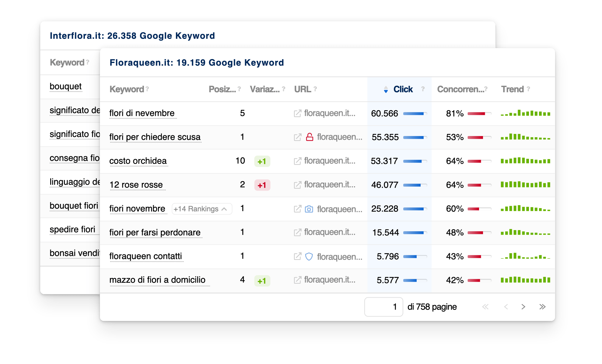Click help question mark next to Trend
This screenshot has height=364, width=602.
click(x=528, y=89)
